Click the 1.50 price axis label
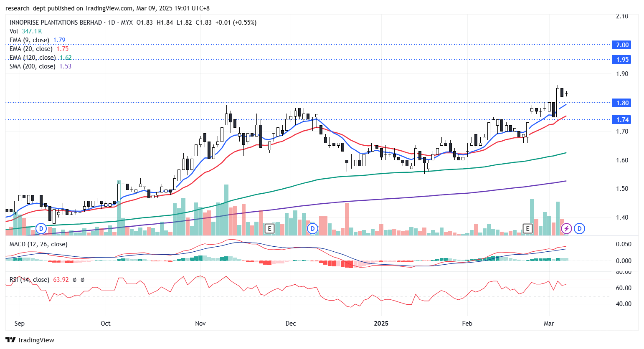This screenshot has width=644, height=349. pos(622,189)
